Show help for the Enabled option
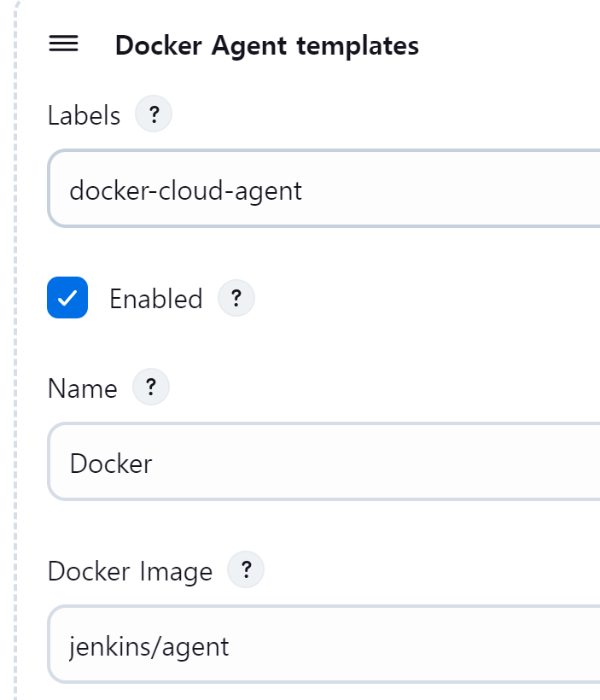 (236, 298)
